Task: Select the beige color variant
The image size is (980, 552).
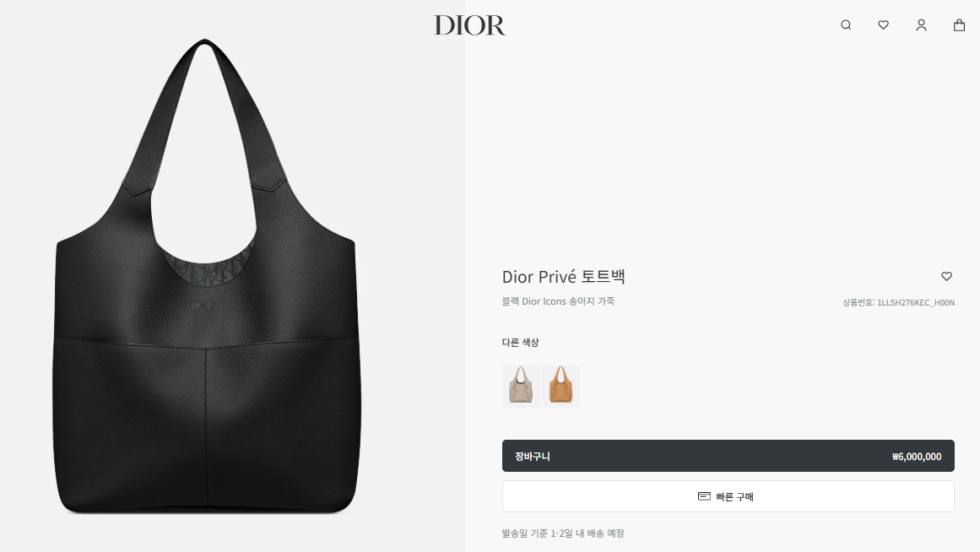Action: [x=521, y=387]
